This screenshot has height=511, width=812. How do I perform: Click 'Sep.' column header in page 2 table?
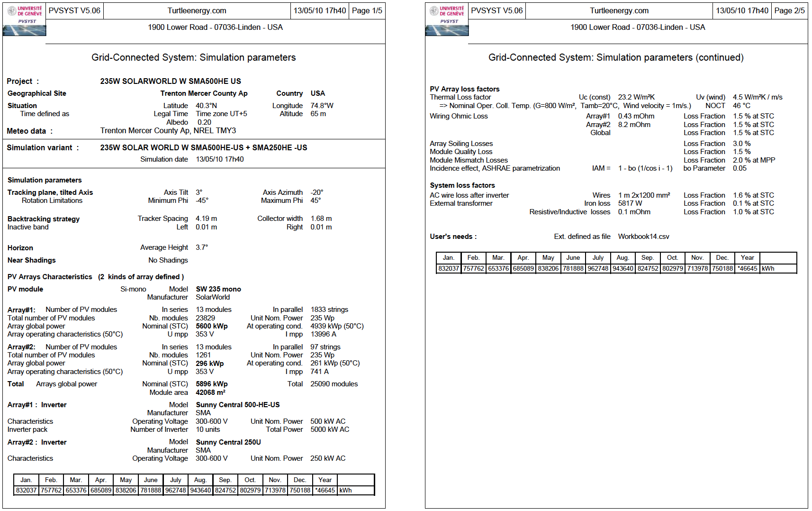[648, 258]
